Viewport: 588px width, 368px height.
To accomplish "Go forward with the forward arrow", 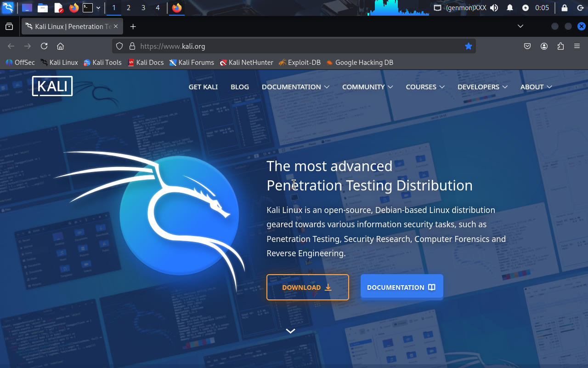I will pos(28,46).
